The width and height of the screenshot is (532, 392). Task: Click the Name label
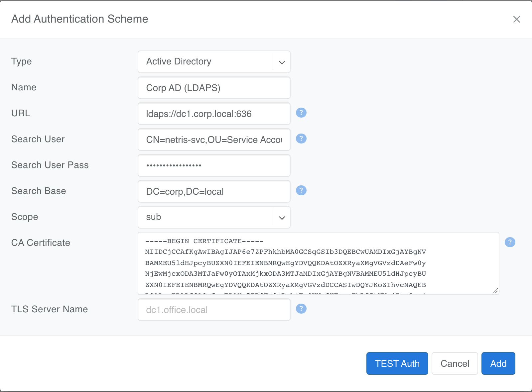[x=24, y=87]
